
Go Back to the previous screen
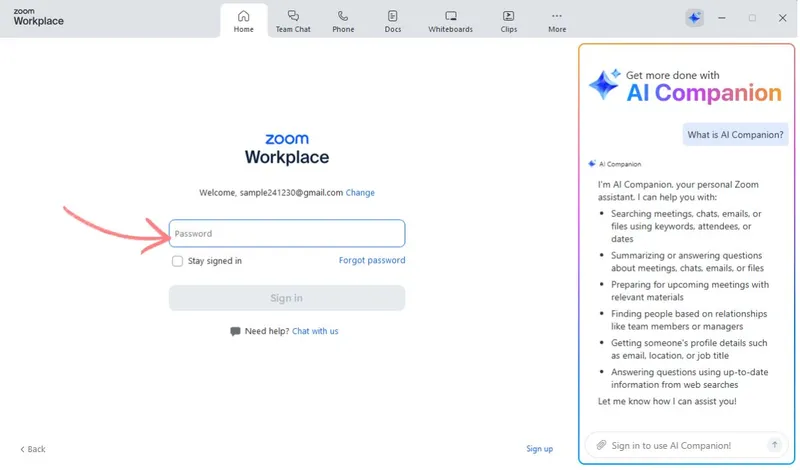click(33, 449)
